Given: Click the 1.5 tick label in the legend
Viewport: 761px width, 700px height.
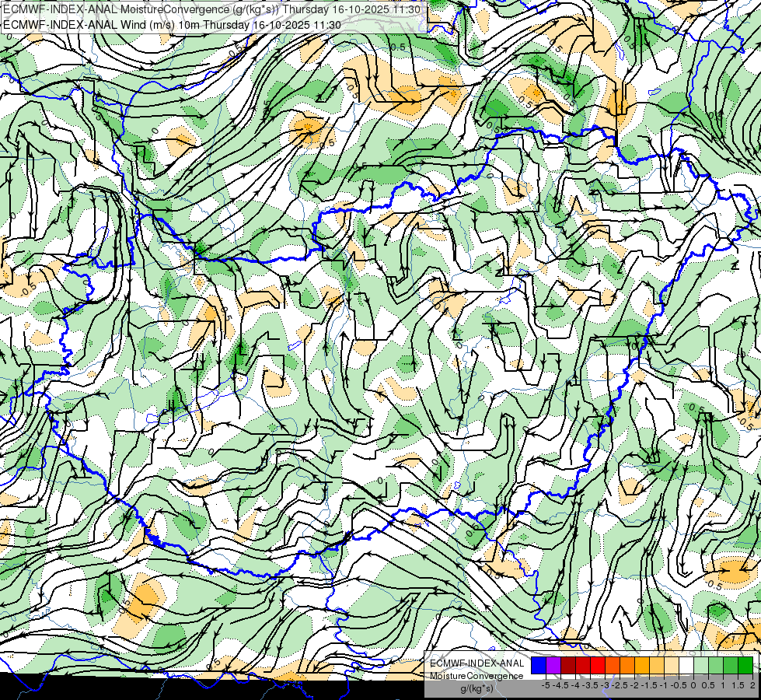Looking at the screenshot, I should (x=738, y=685).
